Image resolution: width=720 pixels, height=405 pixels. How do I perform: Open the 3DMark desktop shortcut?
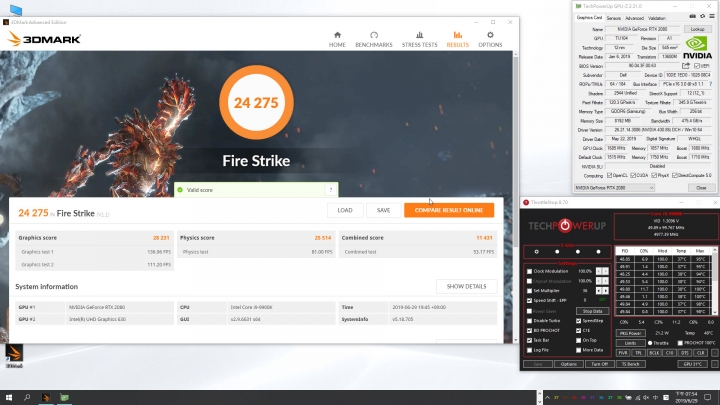pos(14,356)
